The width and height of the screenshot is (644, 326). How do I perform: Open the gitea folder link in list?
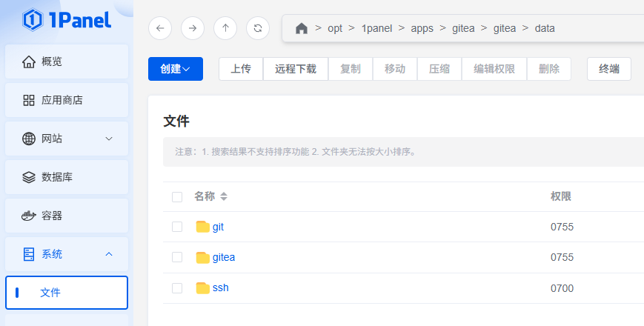tap(224, 257)
